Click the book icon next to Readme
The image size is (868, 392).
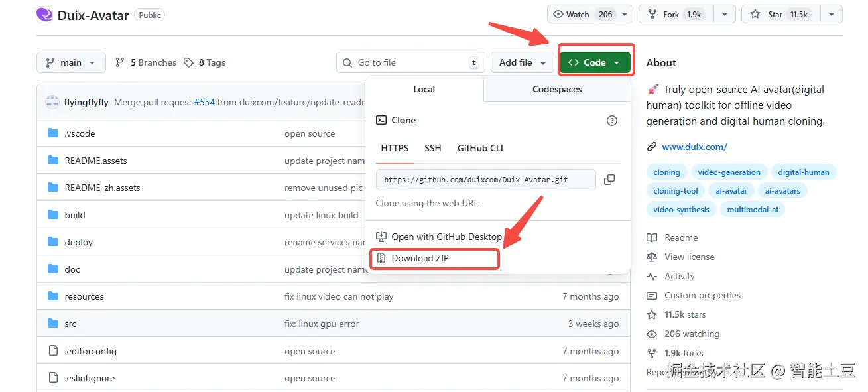(652, 237)
